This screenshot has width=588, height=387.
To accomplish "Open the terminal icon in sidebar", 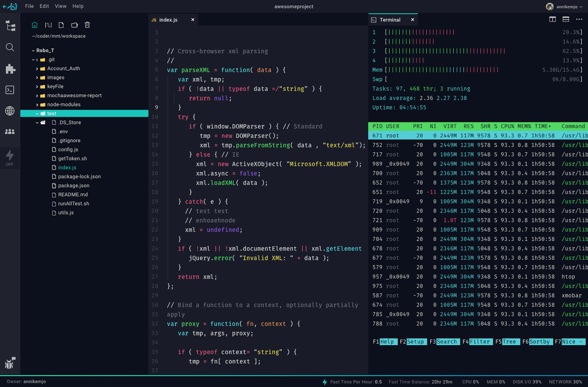I will pos(10,90).
